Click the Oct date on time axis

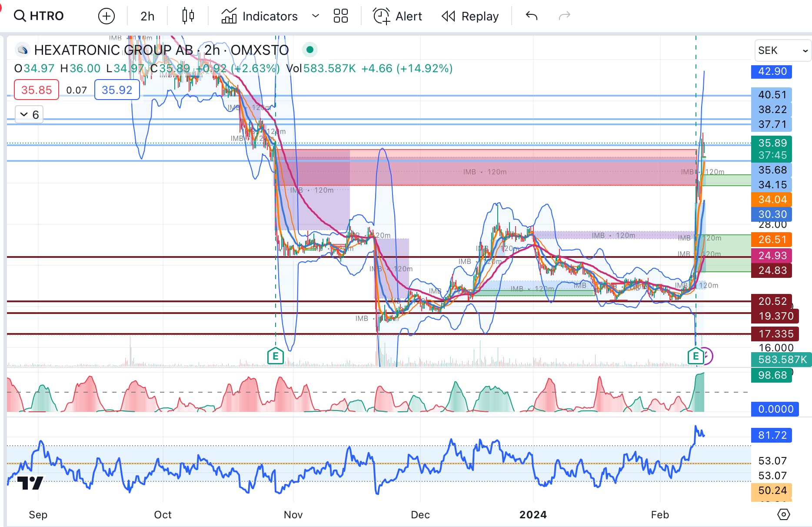tap(163, 515)
